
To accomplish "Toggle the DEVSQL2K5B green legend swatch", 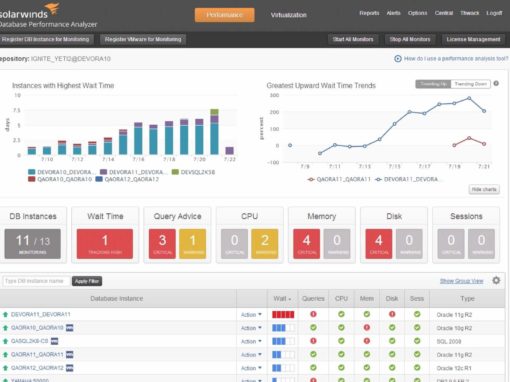I will click(175, 172).
